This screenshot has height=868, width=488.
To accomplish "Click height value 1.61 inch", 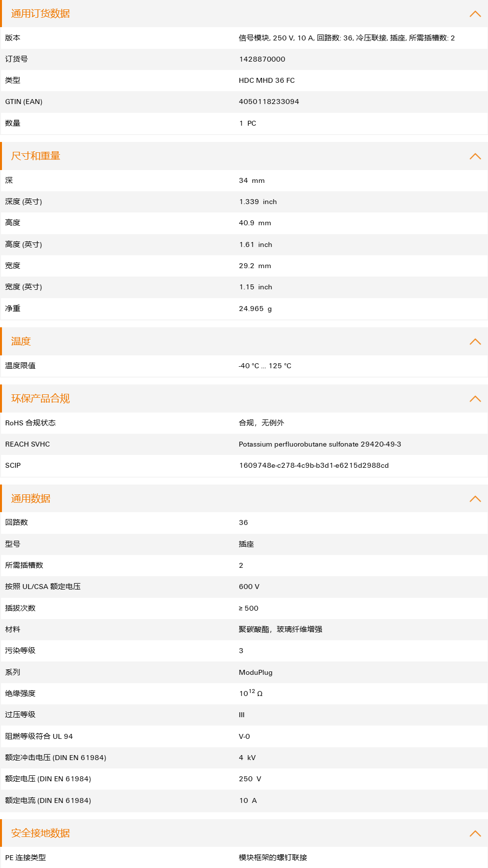I will point(255,244).
